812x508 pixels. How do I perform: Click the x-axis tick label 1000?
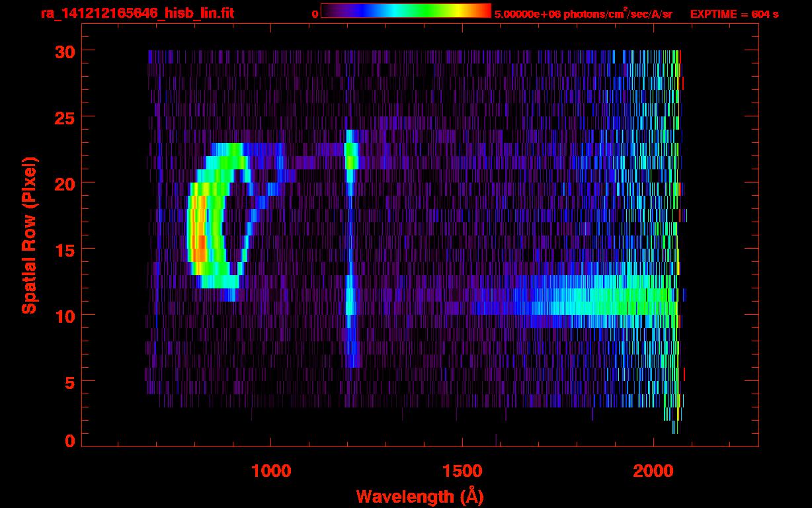pyautogui.click(x=270, y=471)
